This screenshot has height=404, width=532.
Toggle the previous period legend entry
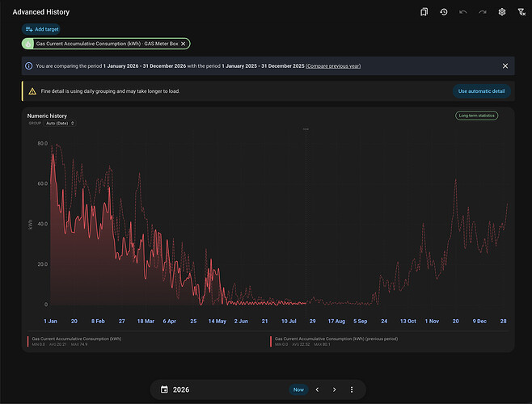pos(334,341)
